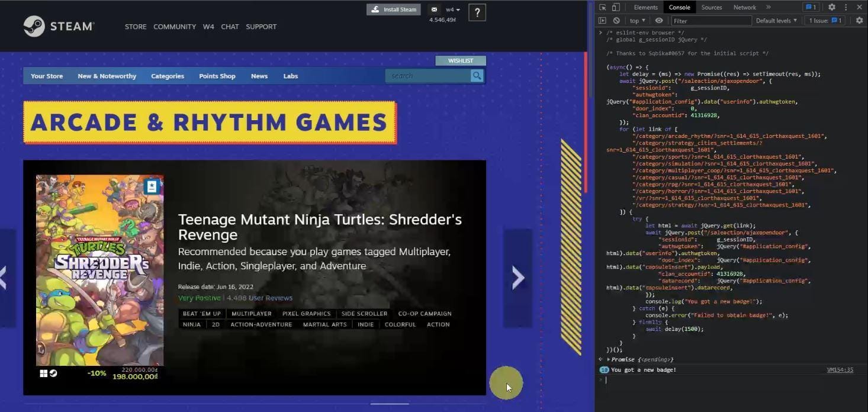Viewport: 868px width, 412px height.
Task: Open the News link in store nav
Action: click(x=259, y=76)
